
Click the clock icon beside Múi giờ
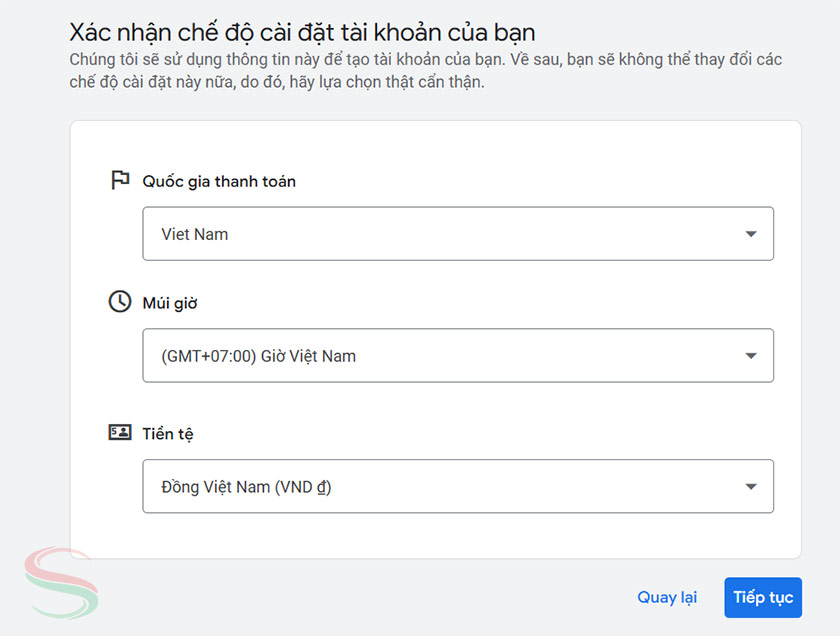[x=118, y=302]
